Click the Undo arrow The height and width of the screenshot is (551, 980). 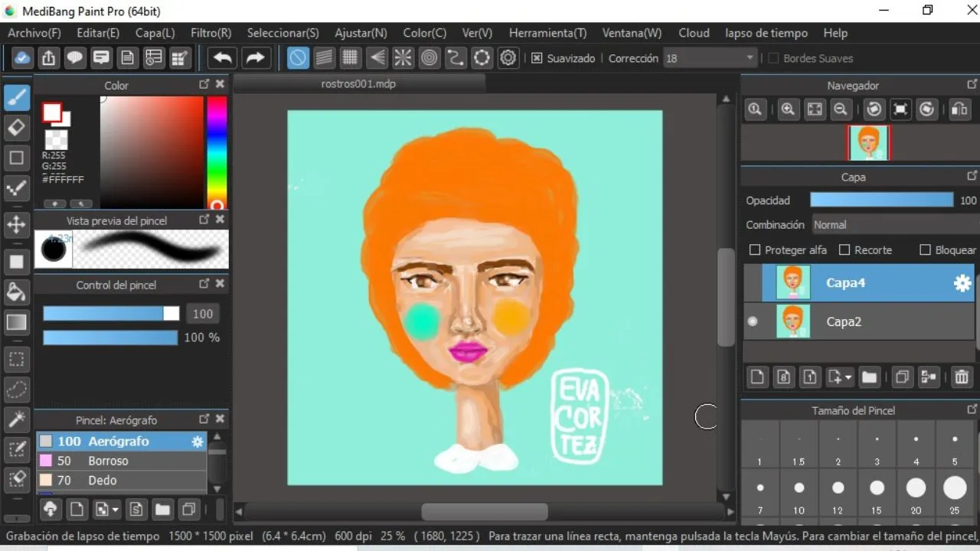223,58
